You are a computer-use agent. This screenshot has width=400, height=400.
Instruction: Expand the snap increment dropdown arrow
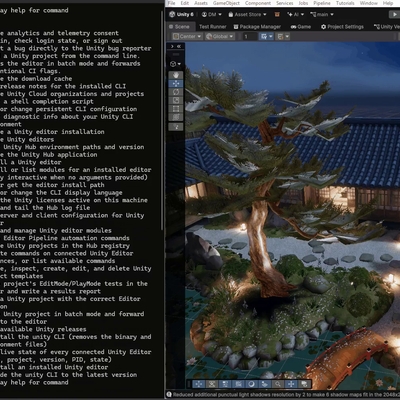pyautogui.click(x=287, y=36)
